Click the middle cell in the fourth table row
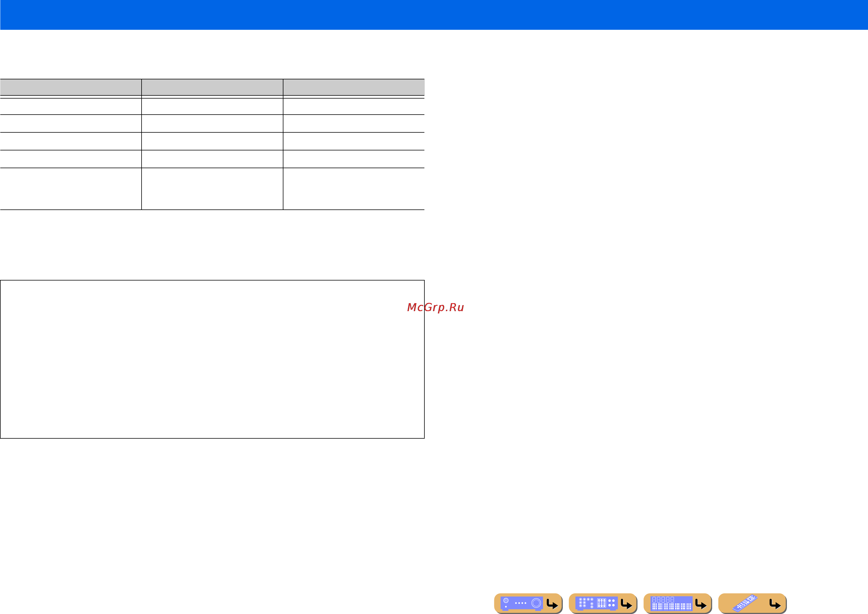Viewport: 868px width, 614px height. click(212, 159)
